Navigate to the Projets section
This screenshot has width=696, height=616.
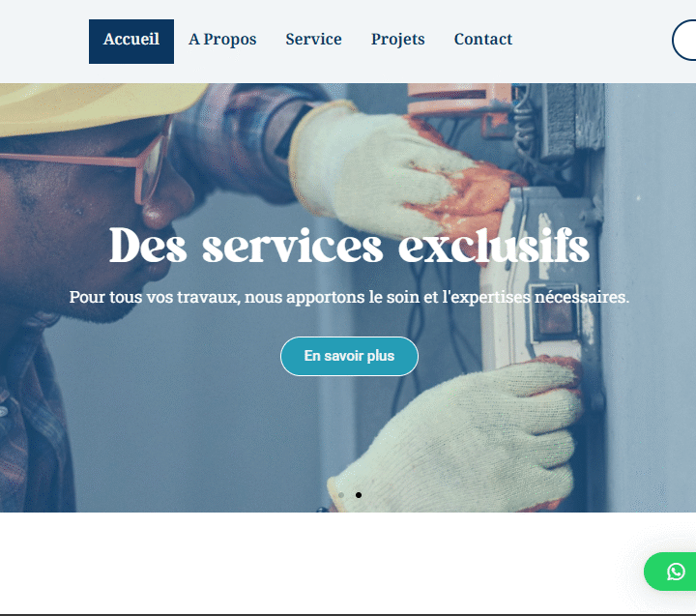(x=397, y=40)
